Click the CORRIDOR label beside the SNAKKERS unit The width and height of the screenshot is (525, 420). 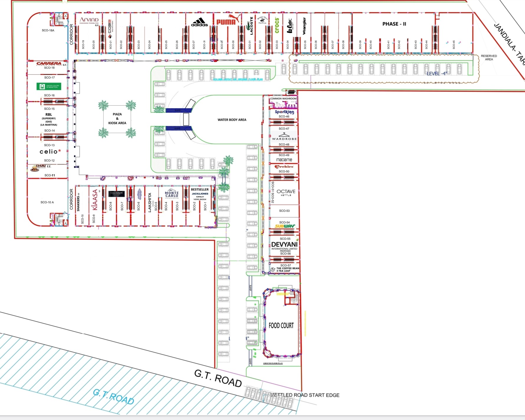pos(71,199)
